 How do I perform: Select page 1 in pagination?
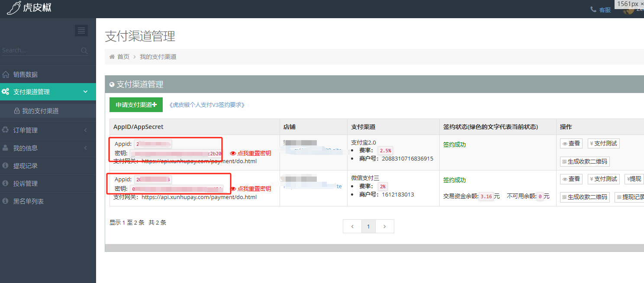[368, 226]
